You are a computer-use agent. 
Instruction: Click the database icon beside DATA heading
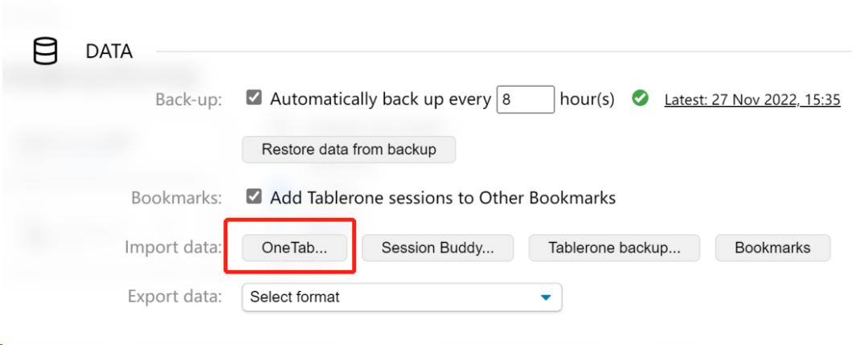pyautogui.click(x=45, y=52)
